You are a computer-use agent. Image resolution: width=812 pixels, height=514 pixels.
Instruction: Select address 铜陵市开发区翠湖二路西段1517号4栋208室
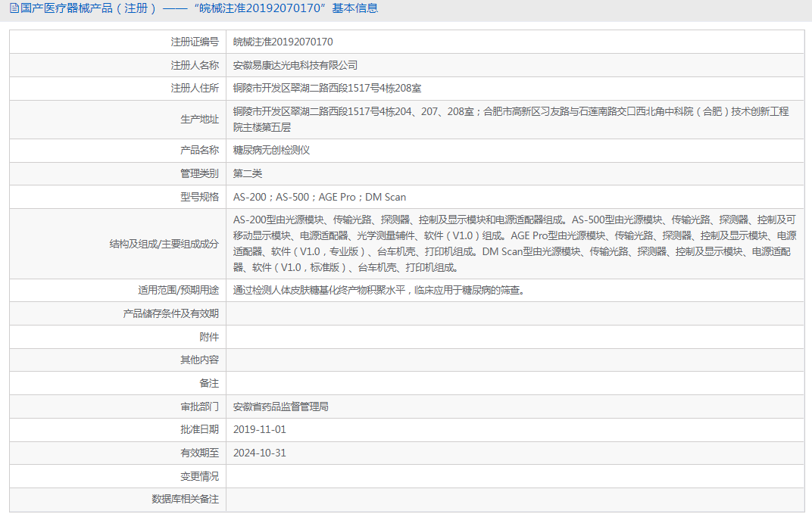326,88
